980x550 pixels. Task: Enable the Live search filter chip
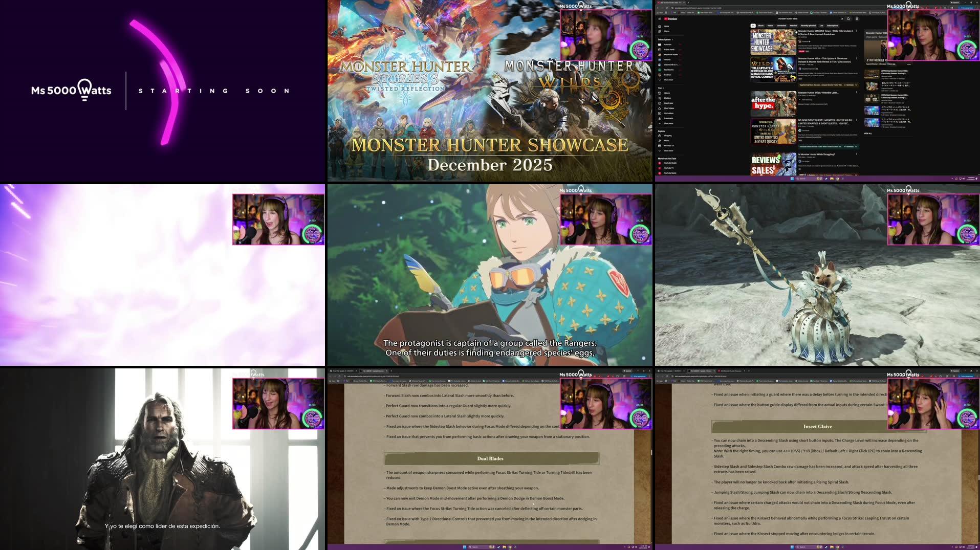[x=821, y=26]
